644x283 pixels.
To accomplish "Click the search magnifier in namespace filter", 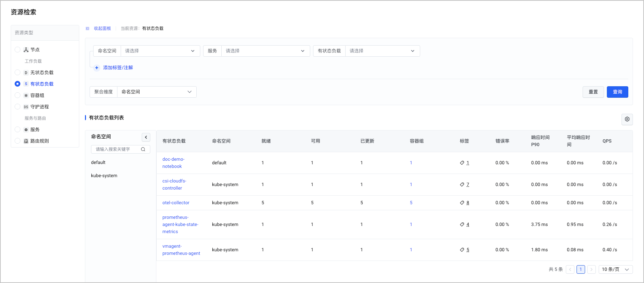I will 143,149.
